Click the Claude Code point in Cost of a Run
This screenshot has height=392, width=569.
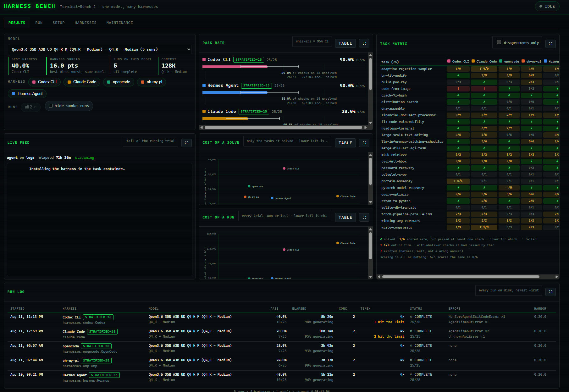(338, 243)
